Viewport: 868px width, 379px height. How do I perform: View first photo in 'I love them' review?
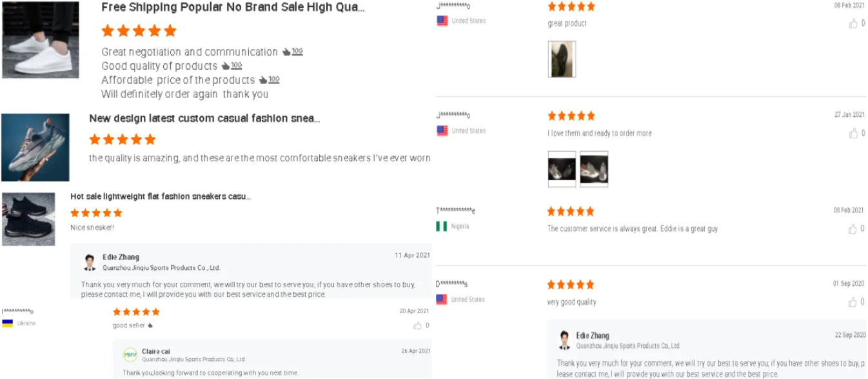click(x=562, y=169)
